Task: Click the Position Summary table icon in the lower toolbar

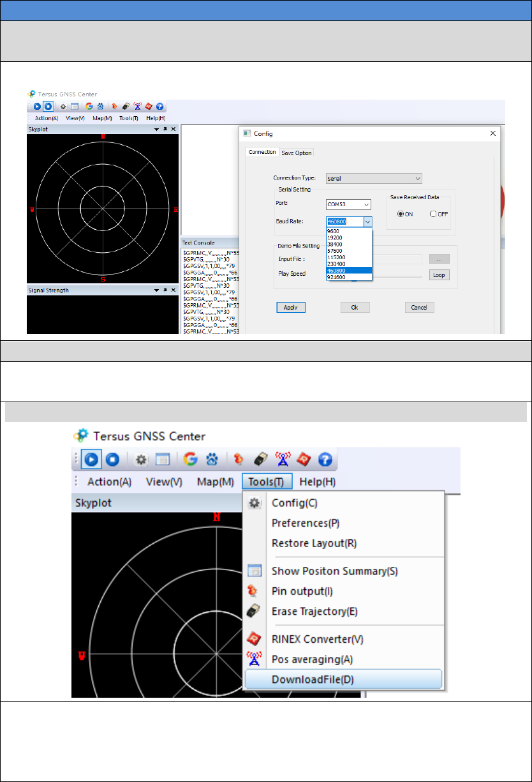Action: click(162, 459)
